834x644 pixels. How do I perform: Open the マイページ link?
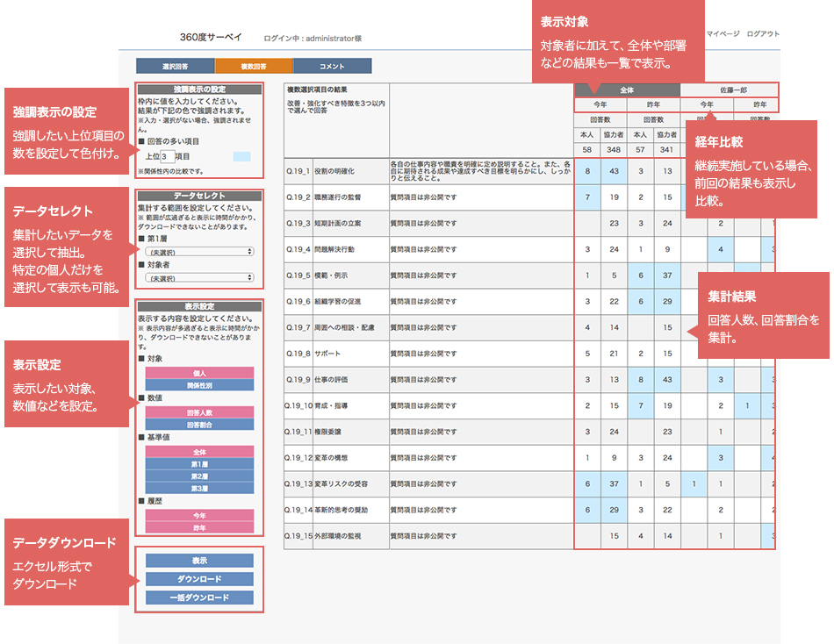pyautogui.click(x=722, y=33)
